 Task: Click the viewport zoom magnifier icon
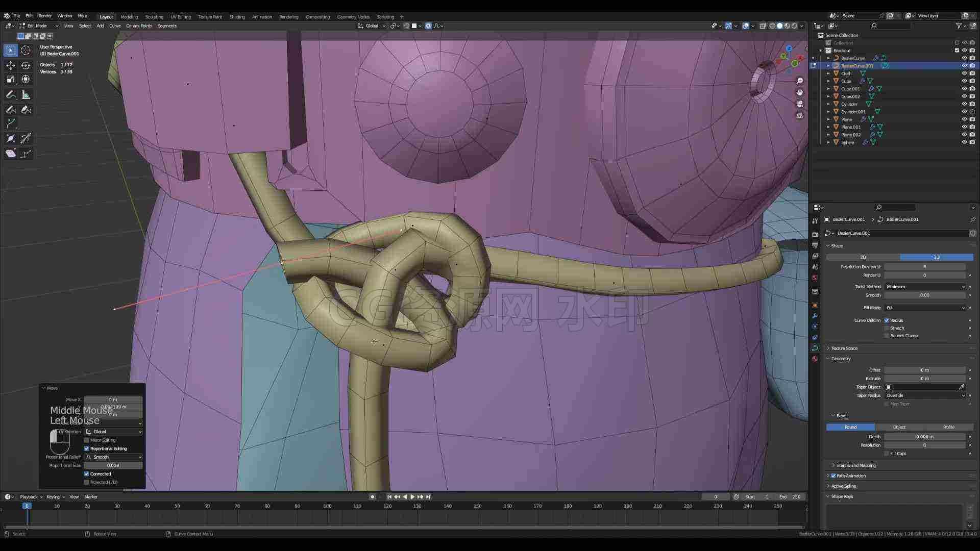(x=800, y=81)
